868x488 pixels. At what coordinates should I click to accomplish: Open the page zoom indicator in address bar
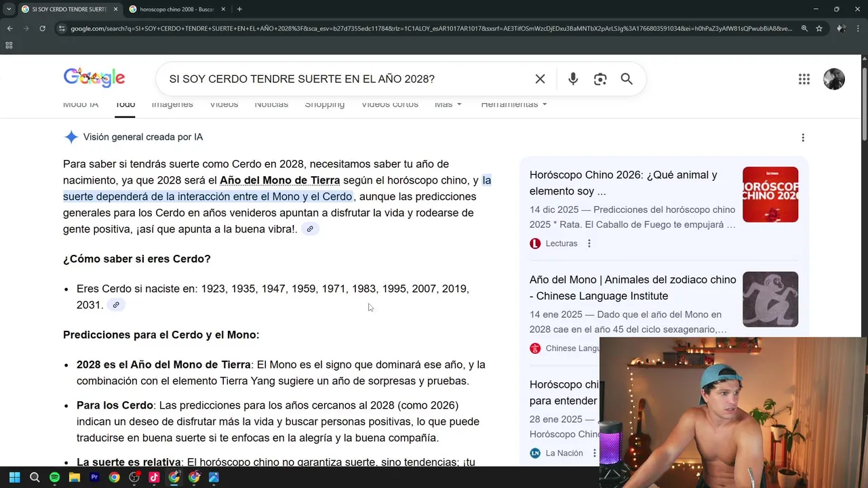click(x=804, y=28)
